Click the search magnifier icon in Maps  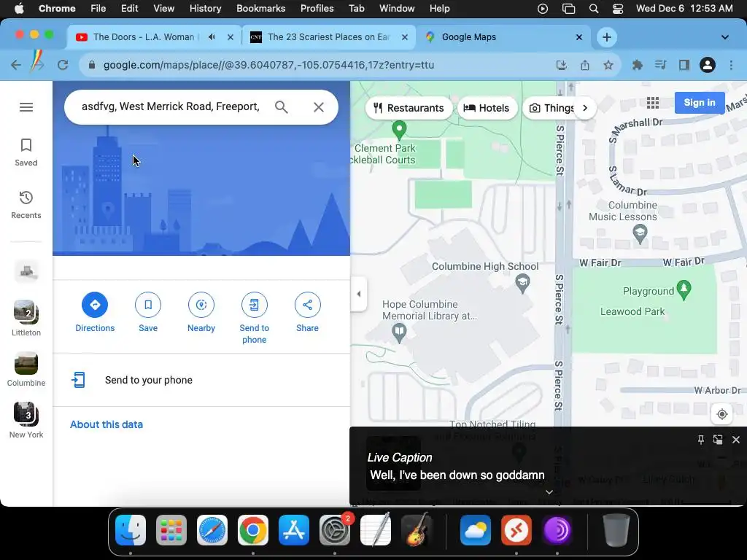click(281, 107)
